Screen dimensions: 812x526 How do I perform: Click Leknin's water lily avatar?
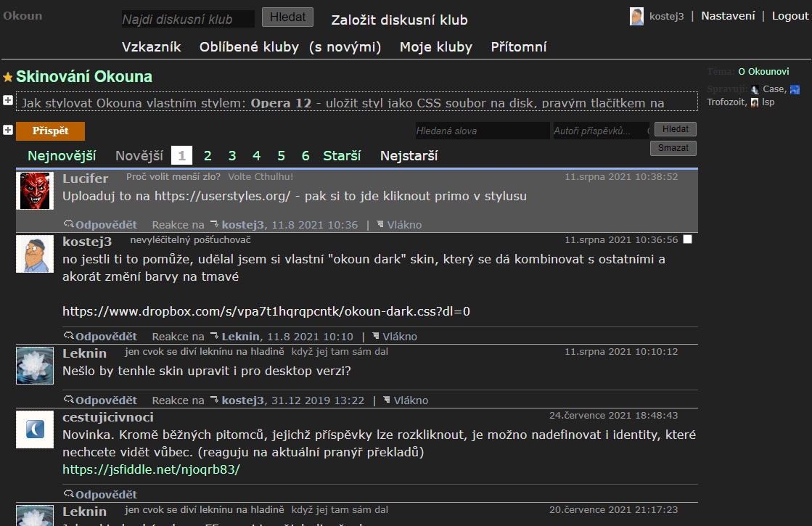click(x=34, y=365)
